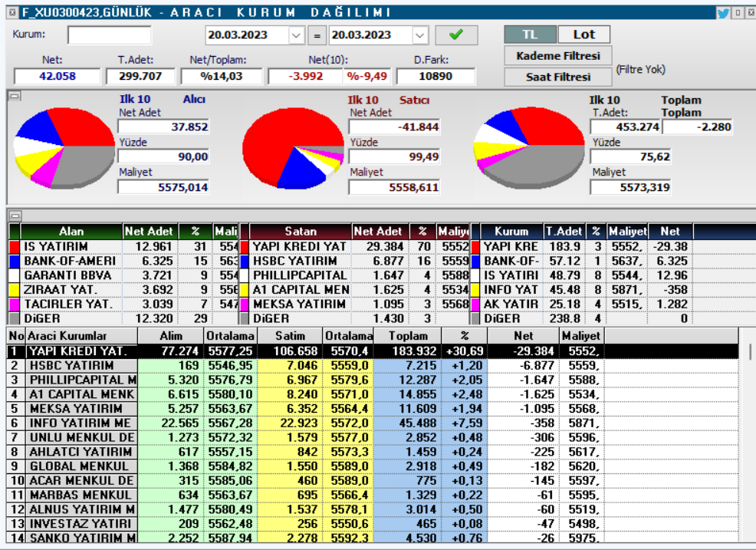The height and width of the screenshot is (550, 756).
Task: Click yellow swatch next to INFO YAT
Action: (x=475, y=290)
